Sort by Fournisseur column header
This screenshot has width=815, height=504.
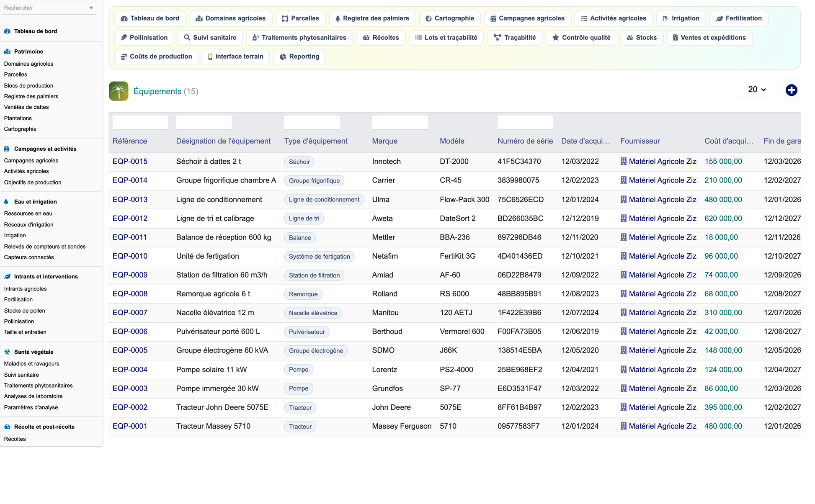pos(640,141)
